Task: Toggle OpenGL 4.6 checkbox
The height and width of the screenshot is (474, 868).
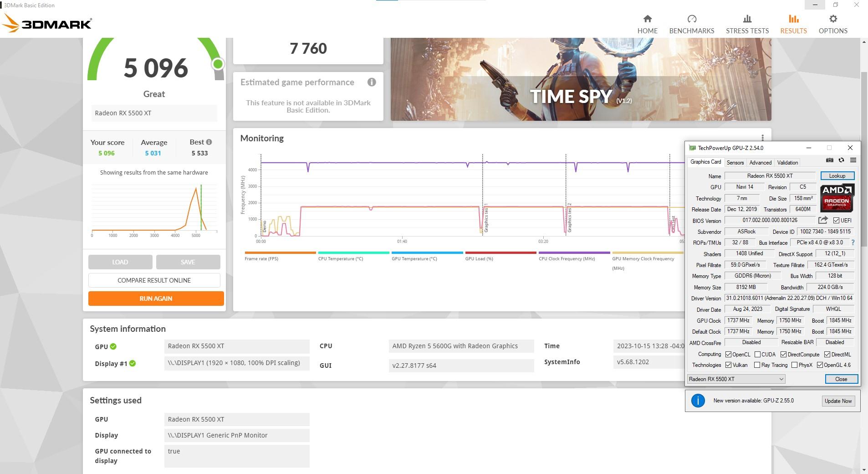Action: click(820, 365)
